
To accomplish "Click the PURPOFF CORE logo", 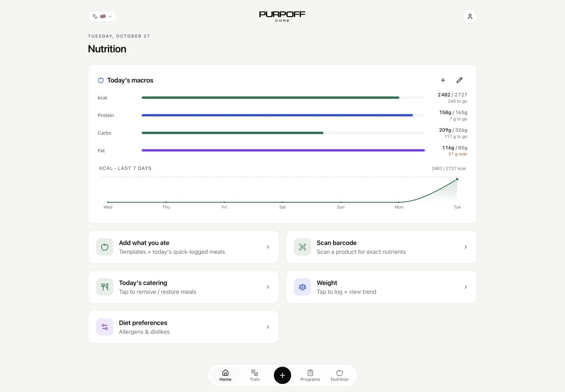I will (282, 16).
